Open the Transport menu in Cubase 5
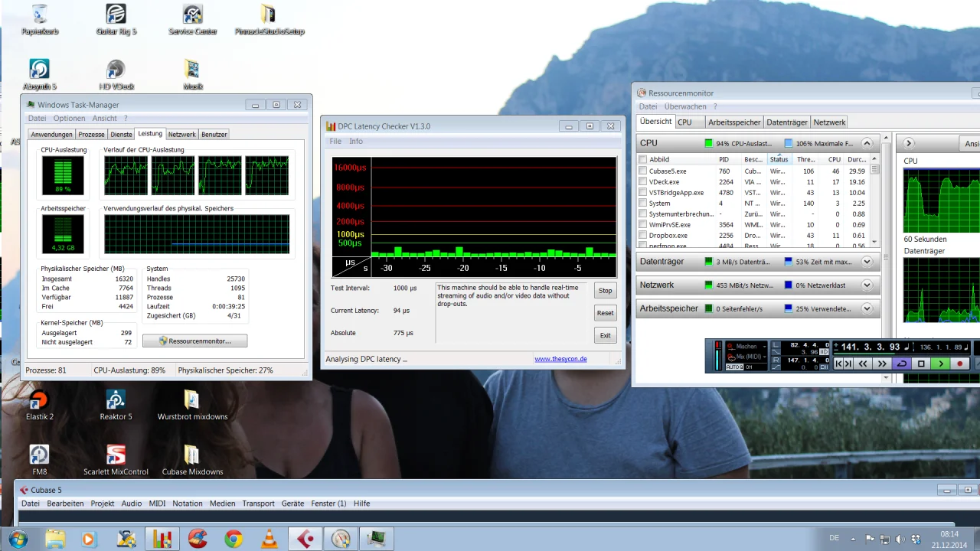Viewport: 980px width, 551px height. (258, 504)
